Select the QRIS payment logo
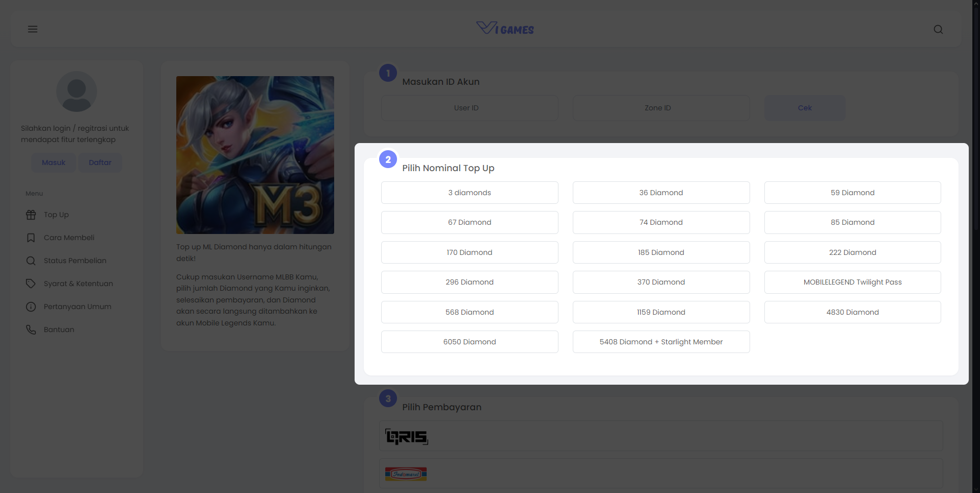Screen dimensions: 980x493 [x=407, y=437]
